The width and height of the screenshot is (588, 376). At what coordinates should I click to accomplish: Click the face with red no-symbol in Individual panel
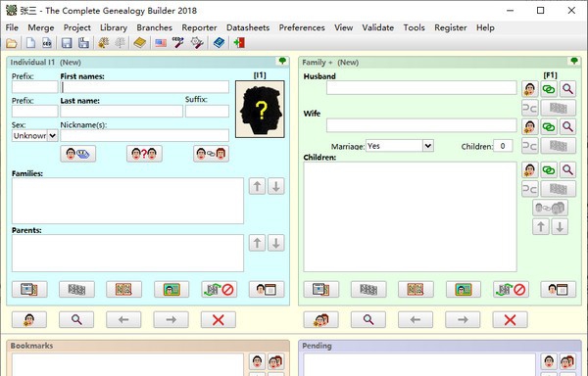coord(219,290)
